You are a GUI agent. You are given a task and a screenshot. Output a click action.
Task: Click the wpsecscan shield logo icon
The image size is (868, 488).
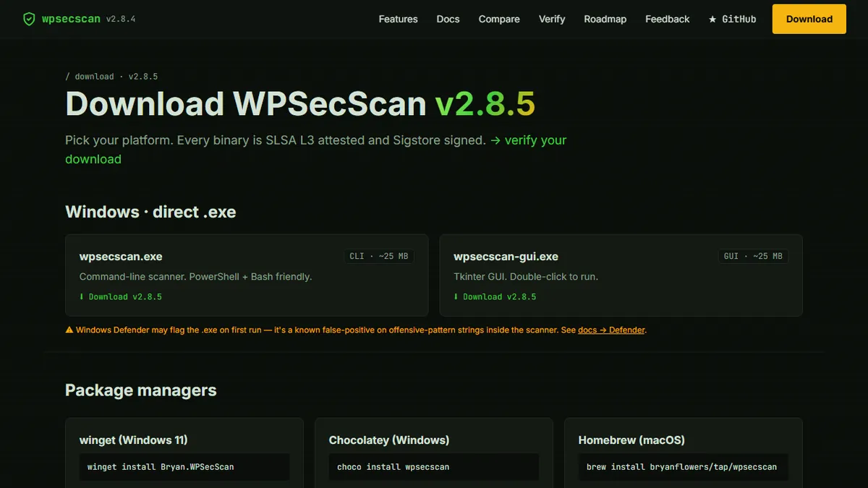29,19
